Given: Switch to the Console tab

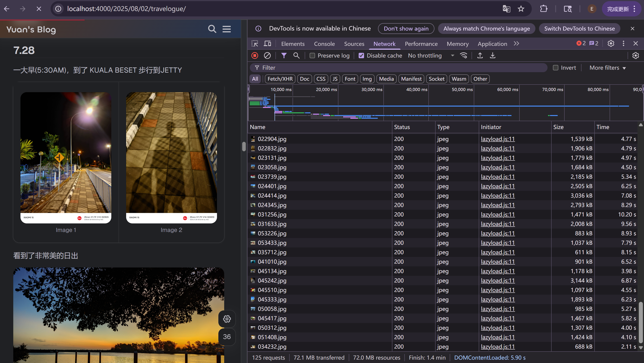Looking at the screenshot, I should tap(324, 44).
